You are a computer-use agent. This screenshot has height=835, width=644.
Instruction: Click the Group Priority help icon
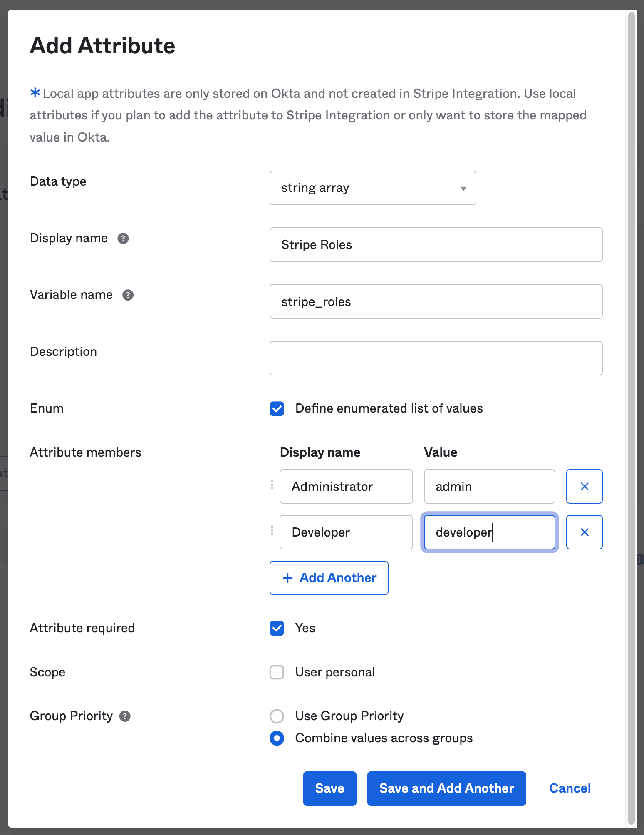click(x=125, y=716)
